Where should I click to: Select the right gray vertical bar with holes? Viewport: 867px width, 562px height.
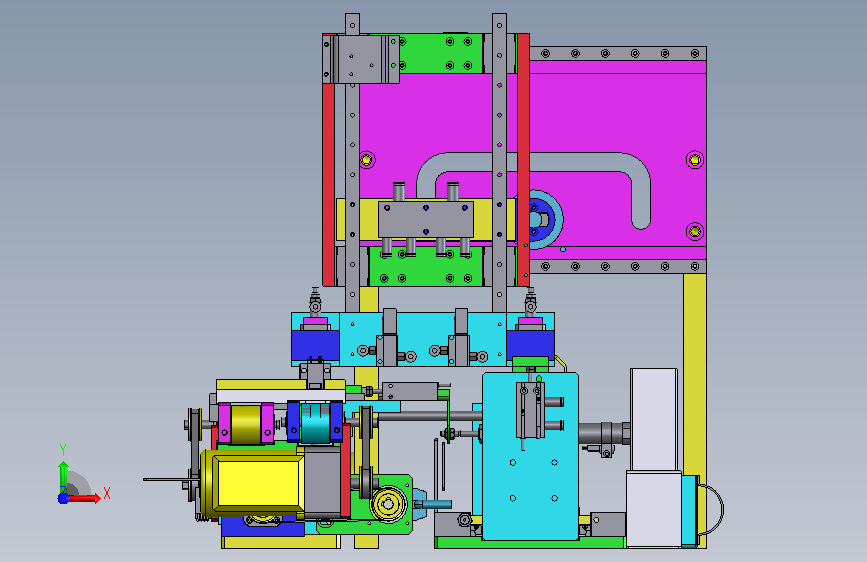coord(499,163)
